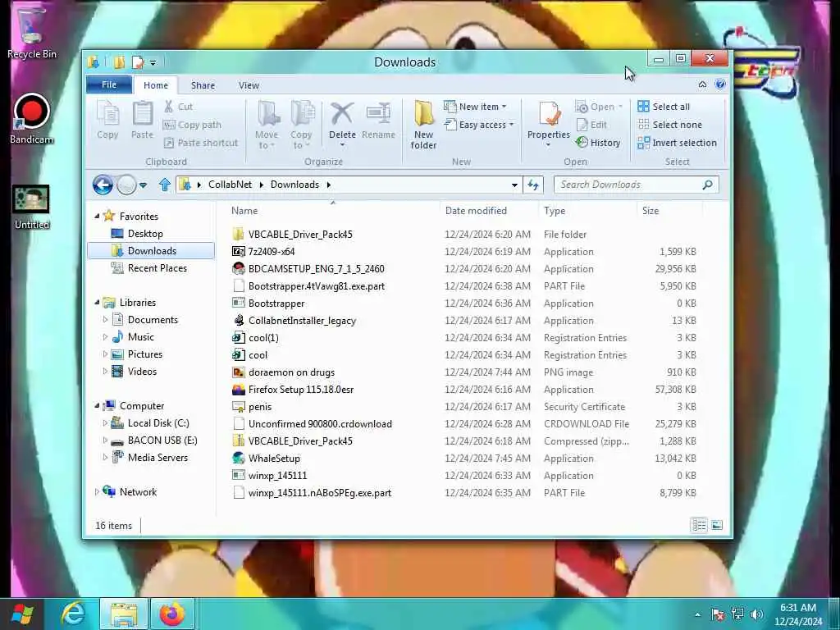Select BACON USB (E:) drive

(153, 441)
